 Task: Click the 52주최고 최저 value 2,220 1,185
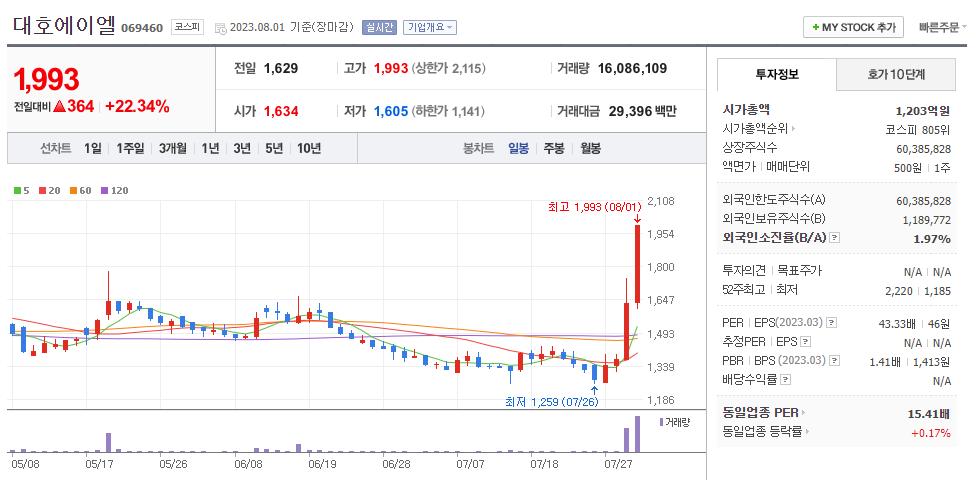[x=918, y=290]
